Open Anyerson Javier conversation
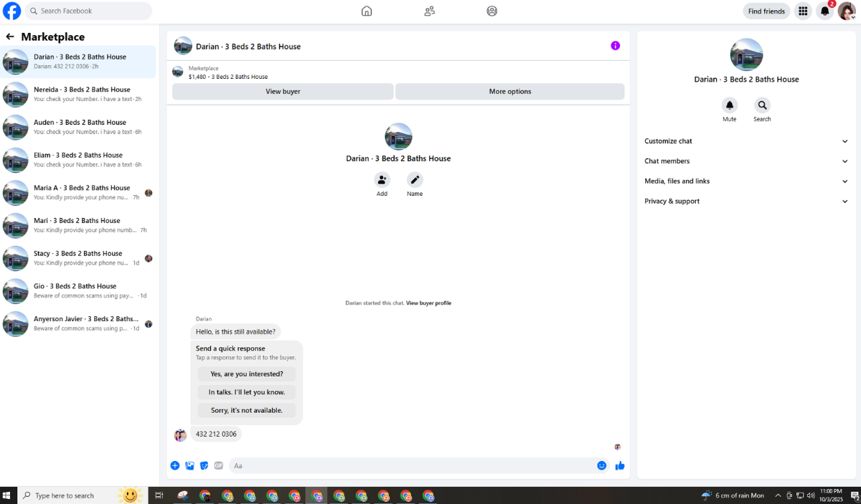861x504 pixels. point(78,323)
